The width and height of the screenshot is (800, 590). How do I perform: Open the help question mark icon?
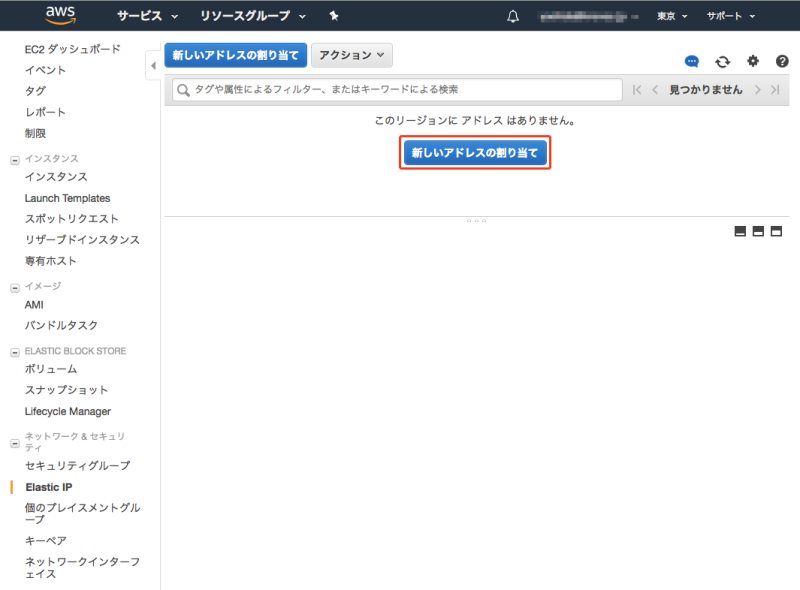coord(782,61)
